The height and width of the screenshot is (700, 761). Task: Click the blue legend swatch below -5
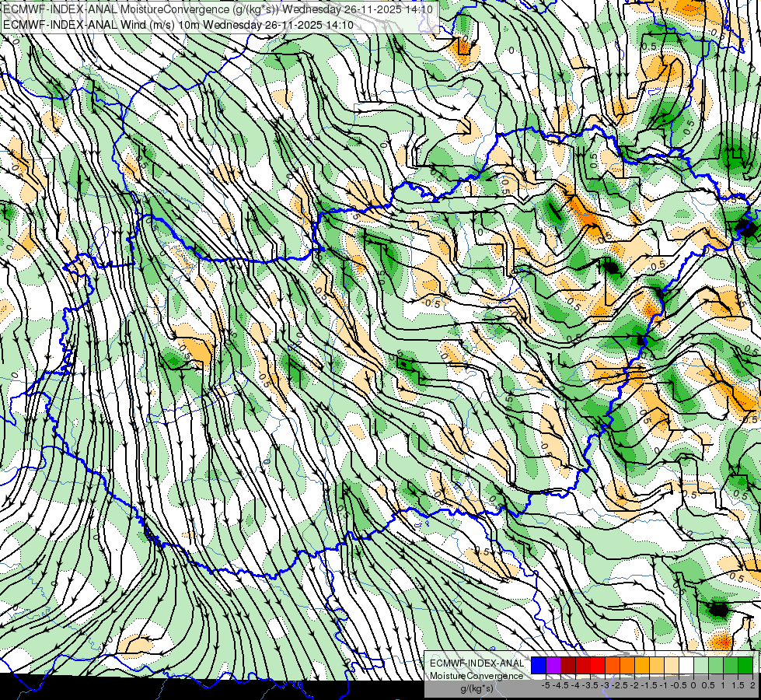(539, 666)
